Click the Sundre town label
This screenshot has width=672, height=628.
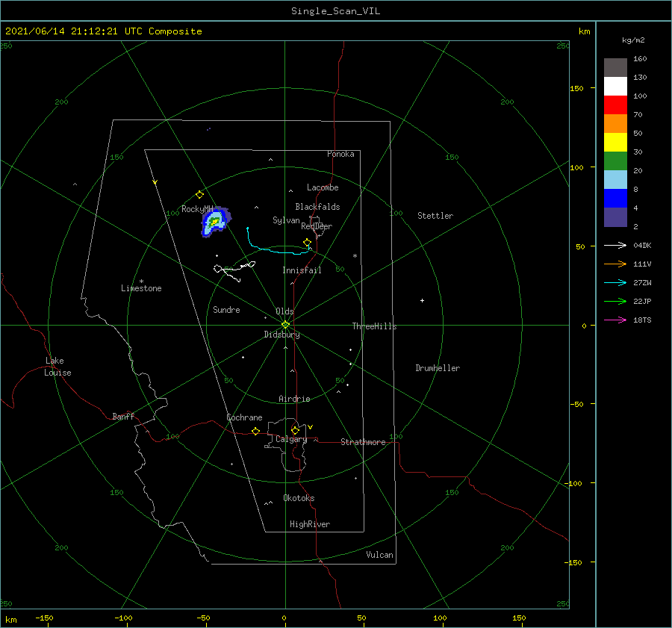(226, 310)
